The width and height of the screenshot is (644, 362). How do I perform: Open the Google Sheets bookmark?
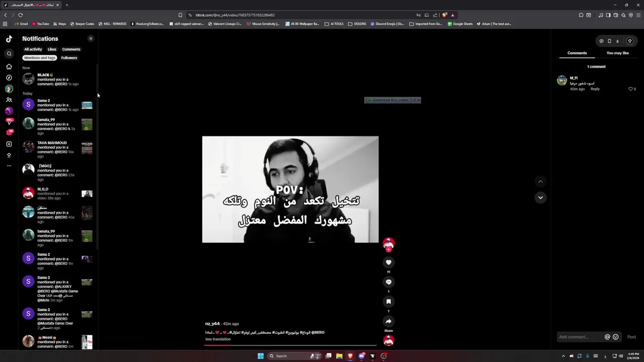pos(460,24)
